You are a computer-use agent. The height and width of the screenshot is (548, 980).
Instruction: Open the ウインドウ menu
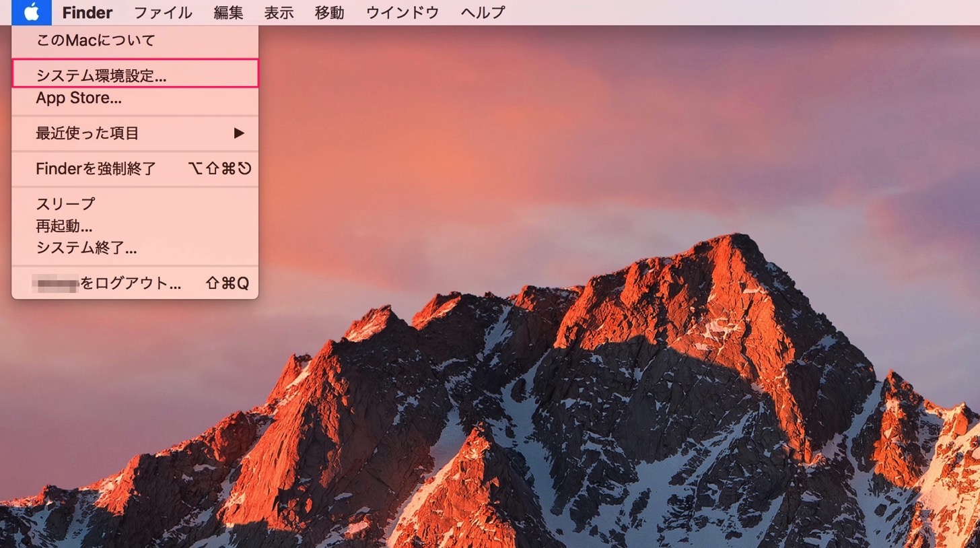[403, 12]
